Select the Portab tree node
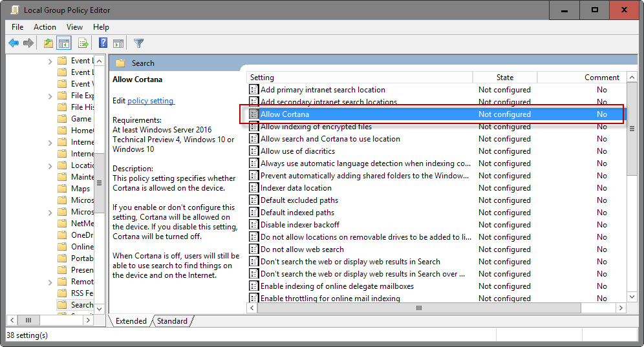The image size is (644, 347). [81, 258]
